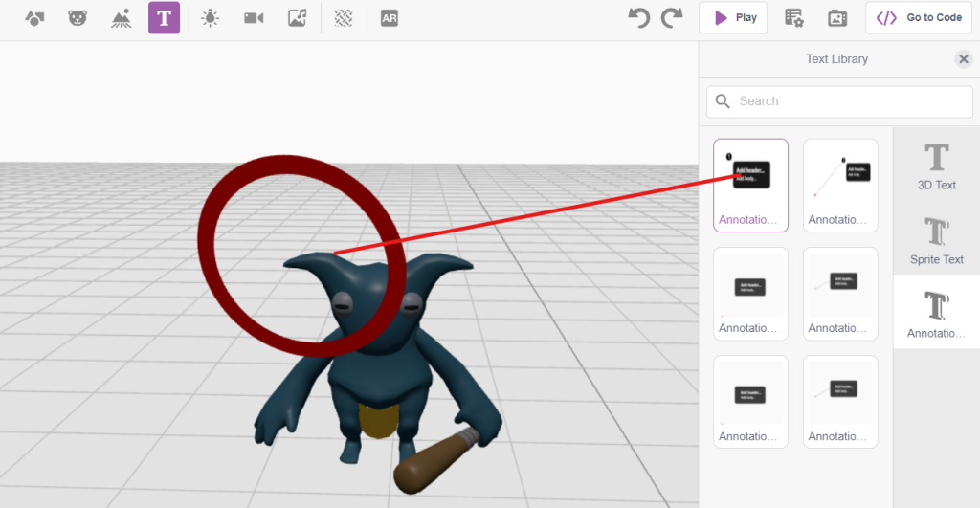This screenshot has width=980, height=508.
Task: Open the scene settings list icon
Action: [793, 17]
